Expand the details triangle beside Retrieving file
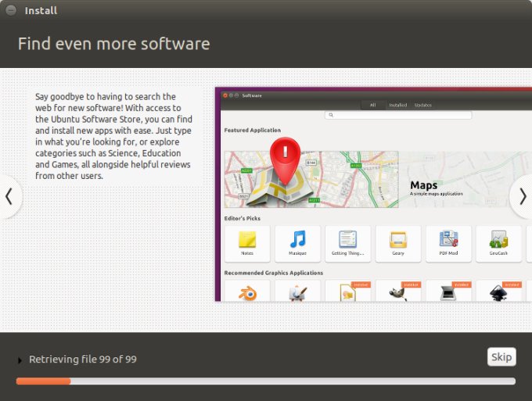The width and height of the screenshot is (532, 401). coord(20,360)
